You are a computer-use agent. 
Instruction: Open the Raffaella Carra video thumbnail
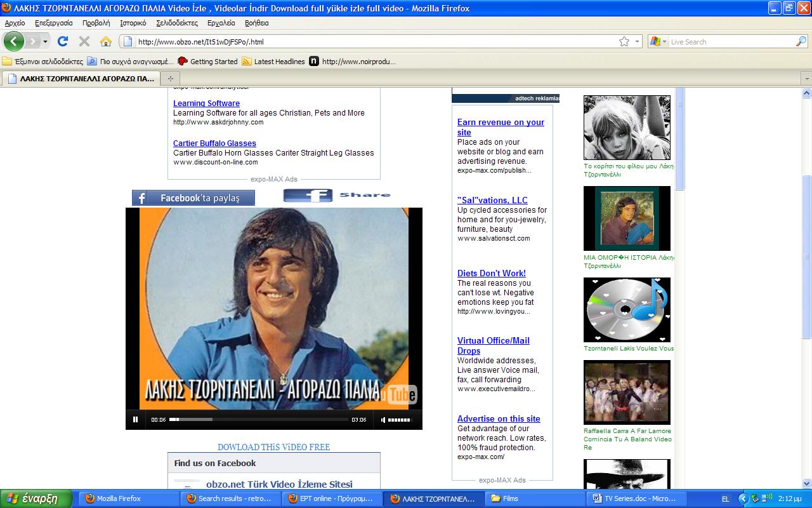[626, 392]
